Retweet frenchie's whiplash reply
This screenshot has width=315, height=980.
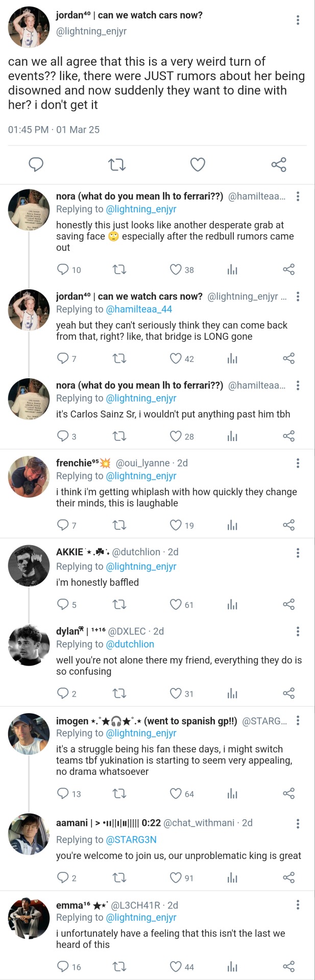119,525
